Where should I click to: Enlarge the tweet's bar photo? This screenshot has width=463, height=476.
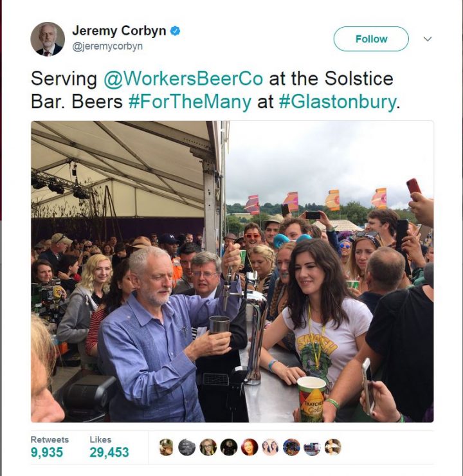[232, 271]
